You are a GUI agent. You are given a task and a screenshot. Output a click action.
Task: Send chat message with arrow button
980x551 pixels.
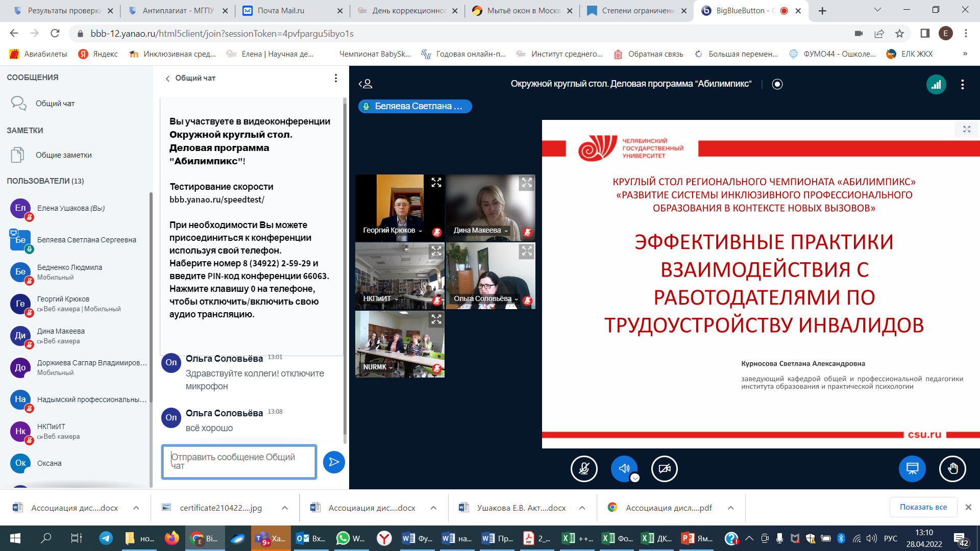coord(334,462)
